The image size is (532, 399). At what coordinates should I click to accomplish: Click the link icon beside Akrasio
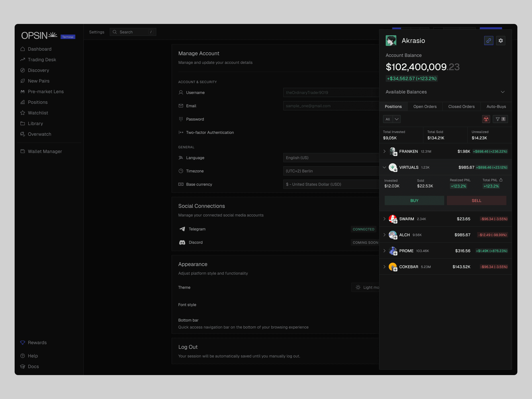489,41
